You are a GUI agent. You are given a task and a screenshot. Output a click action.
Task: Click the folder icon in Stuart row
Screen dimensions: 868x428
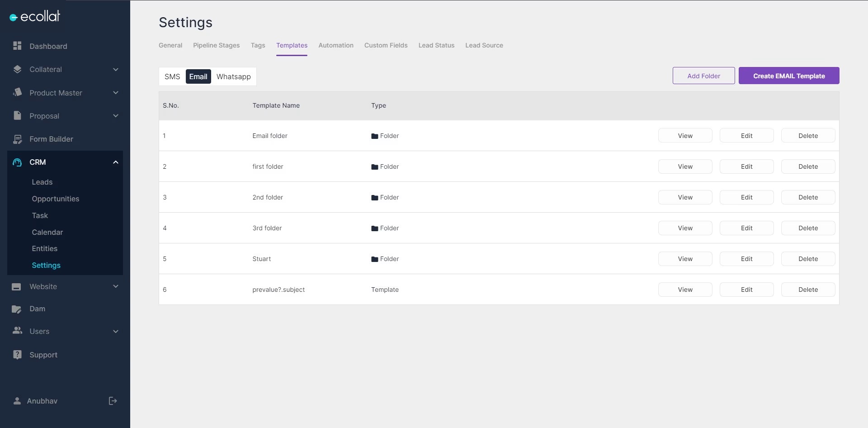click(x=374, y=259)
